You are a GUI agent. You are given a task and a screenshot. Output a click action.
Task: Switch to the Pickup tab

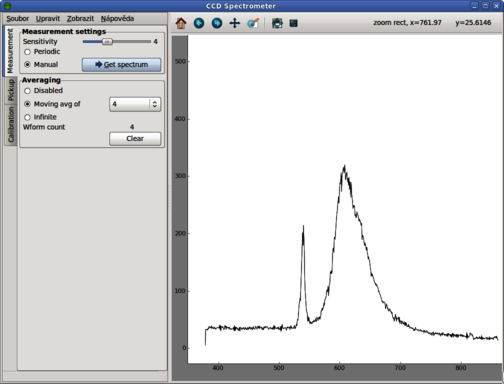11,90
